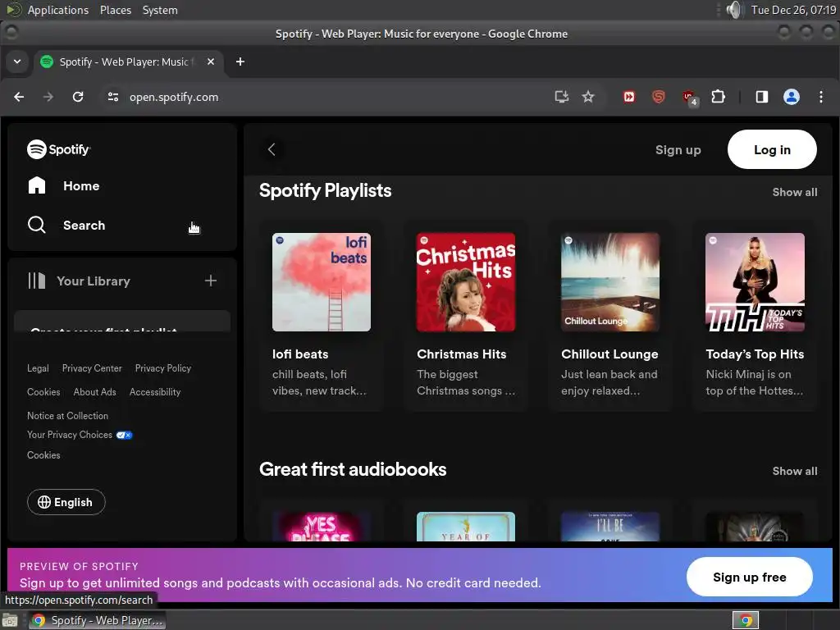This screenshot has width=840, height=630.
Task: Click the lofi beats title text
Action: coord(300,354)
